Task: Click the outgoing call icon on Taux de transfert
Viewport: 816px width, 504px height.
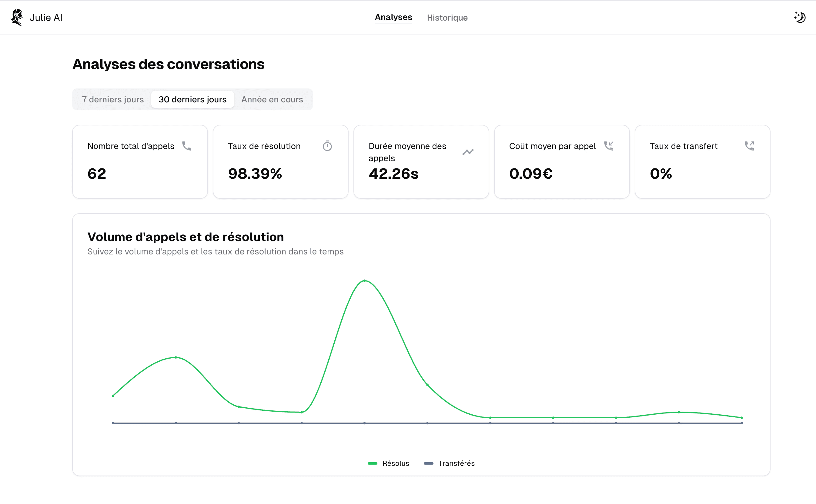Action: (749, 146)
